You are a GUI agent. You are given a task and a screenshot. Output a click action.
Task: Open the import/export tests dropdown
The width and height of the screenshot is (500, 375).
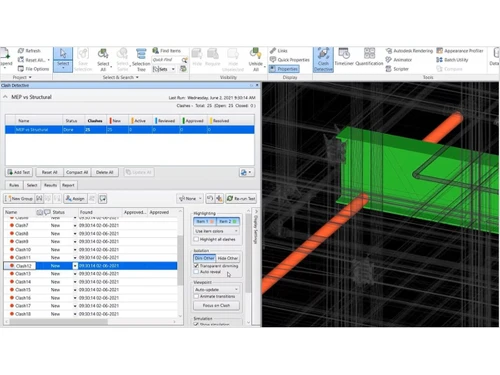246,172
